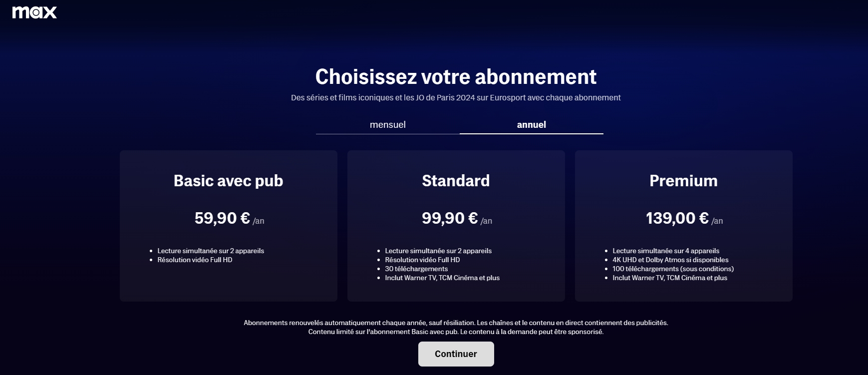The image size is (868, 375).
Task: Select the Standard plan title
Action: [456, 181]
